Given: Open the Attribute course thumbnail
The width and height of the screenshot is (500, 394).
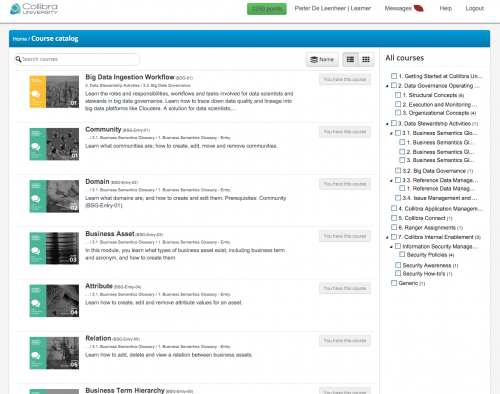Looking at the screenshot, I should 54,301.
